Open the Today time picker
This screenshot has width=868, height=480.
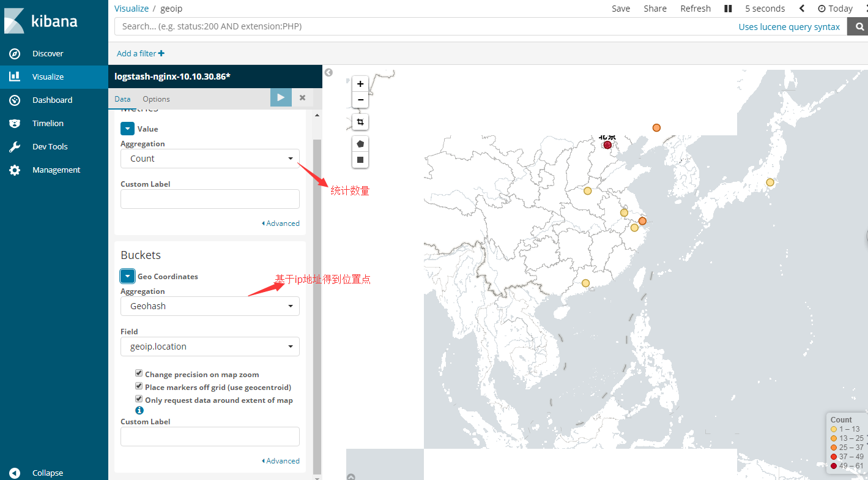[836, 9]
